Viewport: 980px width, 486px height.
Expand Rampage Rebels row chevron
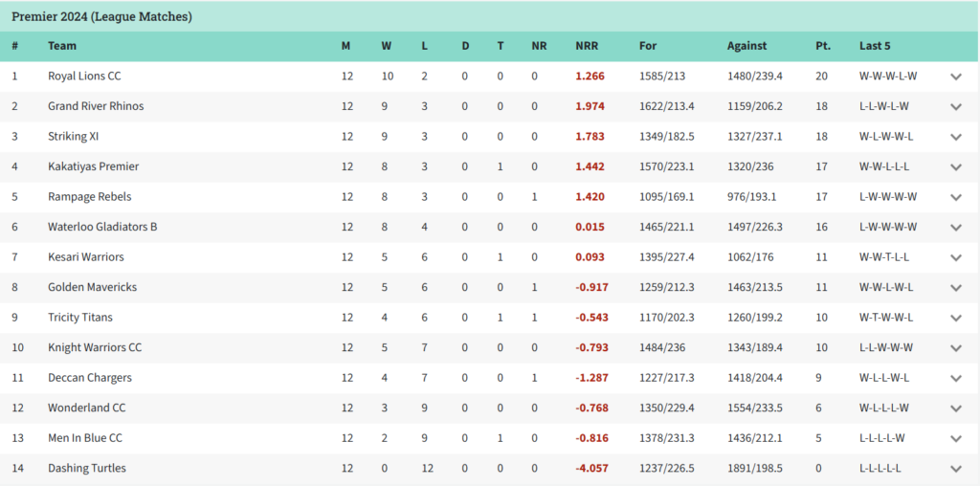tap(955, 197)
